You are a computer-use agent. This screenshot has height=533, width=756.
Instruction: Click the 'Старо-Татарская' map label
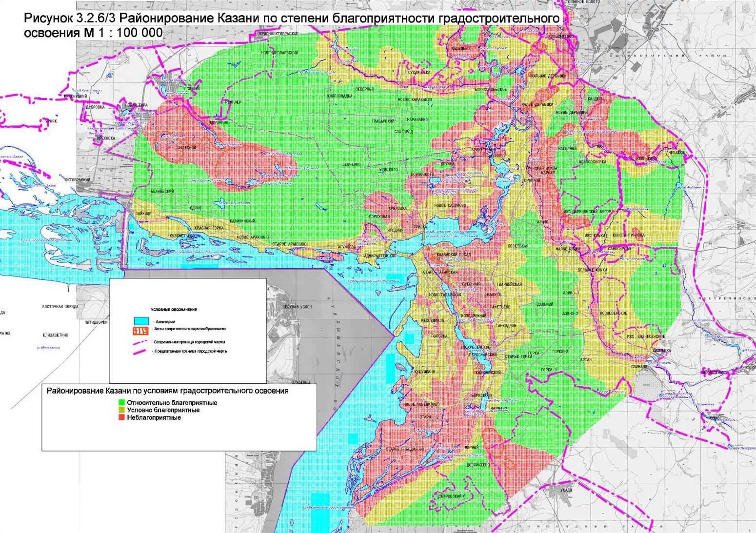[440, 272]
